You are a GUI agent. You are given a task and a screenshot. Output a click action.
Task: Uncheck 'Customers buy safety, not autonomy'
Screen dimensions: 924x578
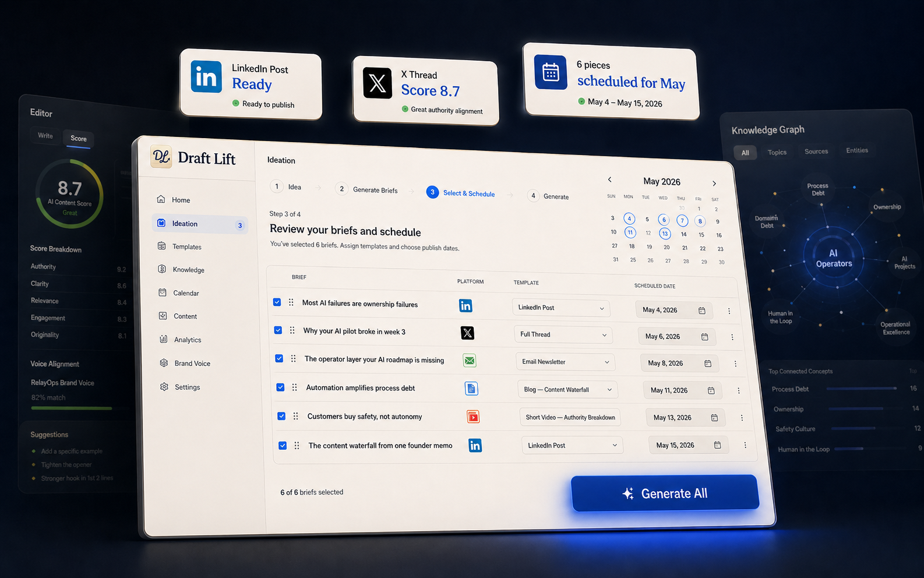(x=281, y=416)
